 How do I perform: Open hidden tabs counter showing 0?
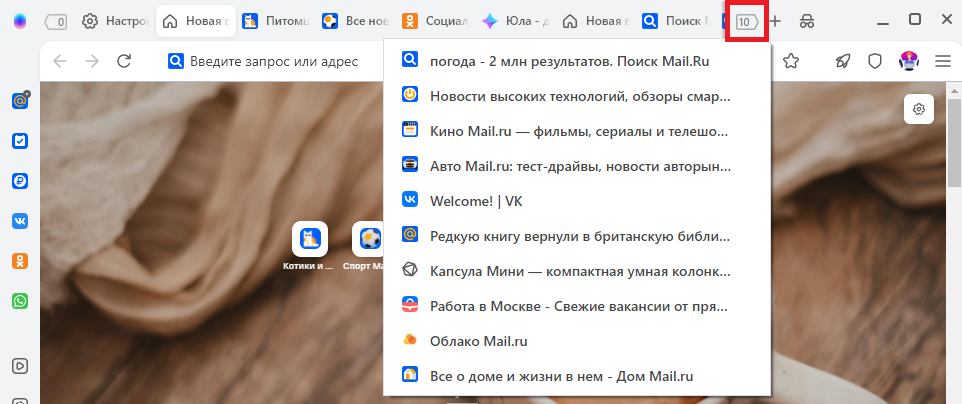(x=56, y=22)
